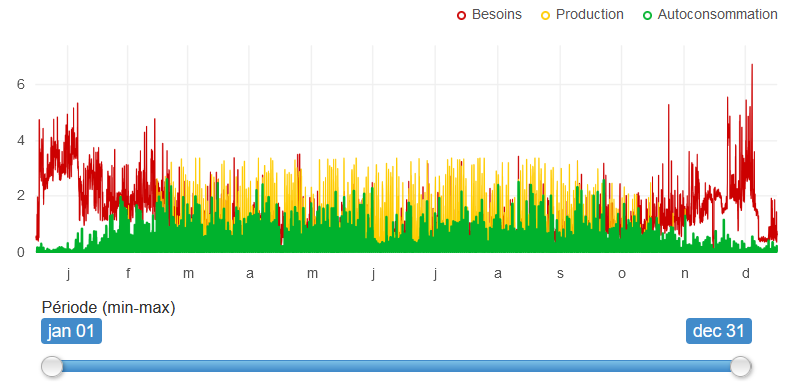Screen dimensions: 790x382
Task: Click the blue slider track middle
Action: coord(396,366)
